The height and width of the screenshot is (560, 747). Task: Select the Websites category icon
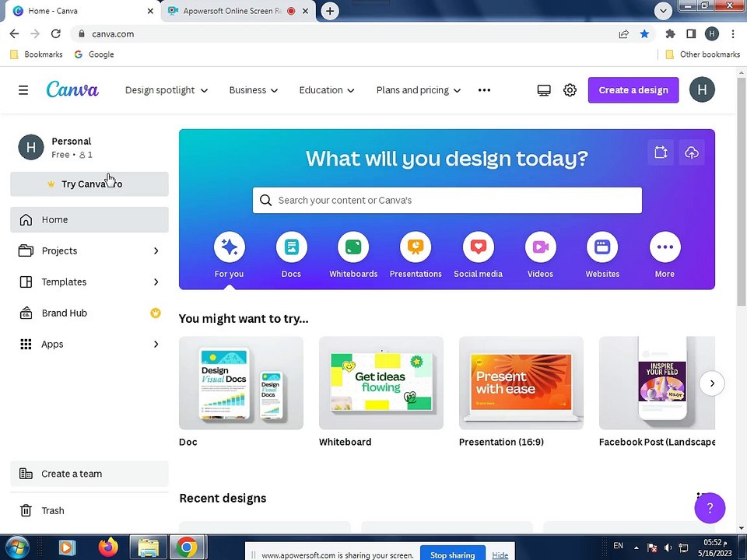pos(602,247)
